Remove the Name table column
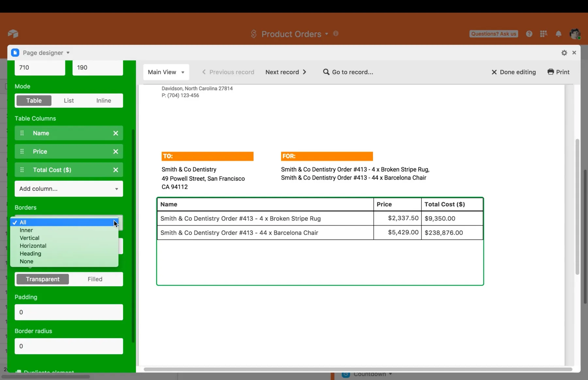This screenshot has width=588, height=380. pyautogui.click(x=116, y=133)
